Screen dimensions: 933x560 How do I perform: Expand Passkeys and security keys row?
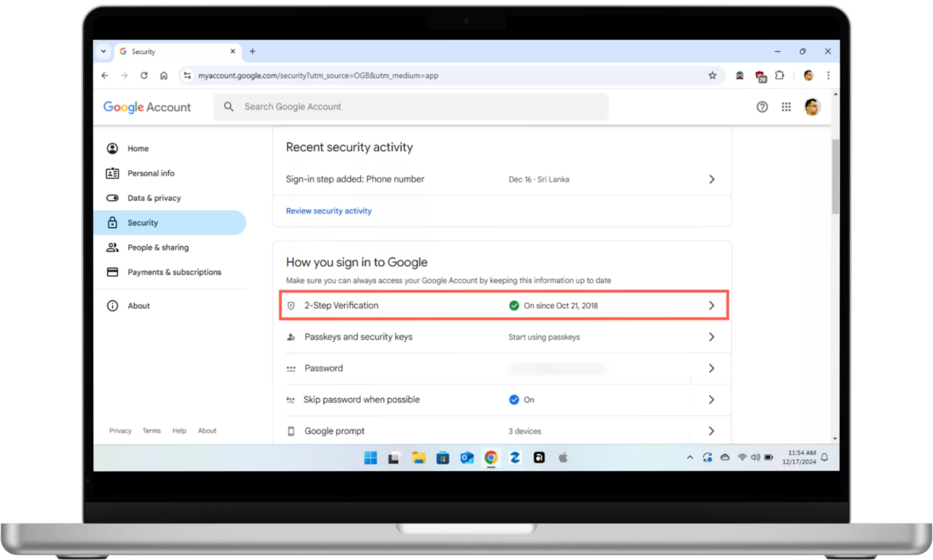pos(711,337)
